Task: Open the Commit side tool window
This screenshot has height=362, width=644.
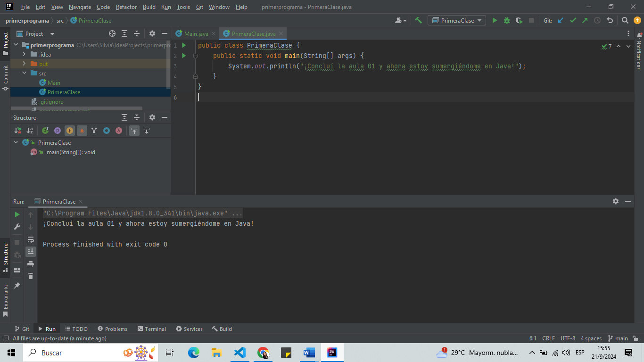Action: pos(5,77)
